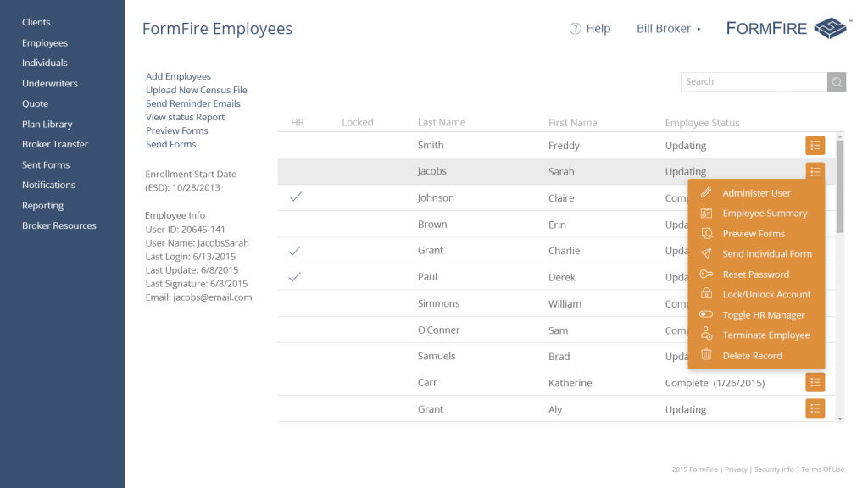Click the pencil icon beside Administer User

coord(706,193)
